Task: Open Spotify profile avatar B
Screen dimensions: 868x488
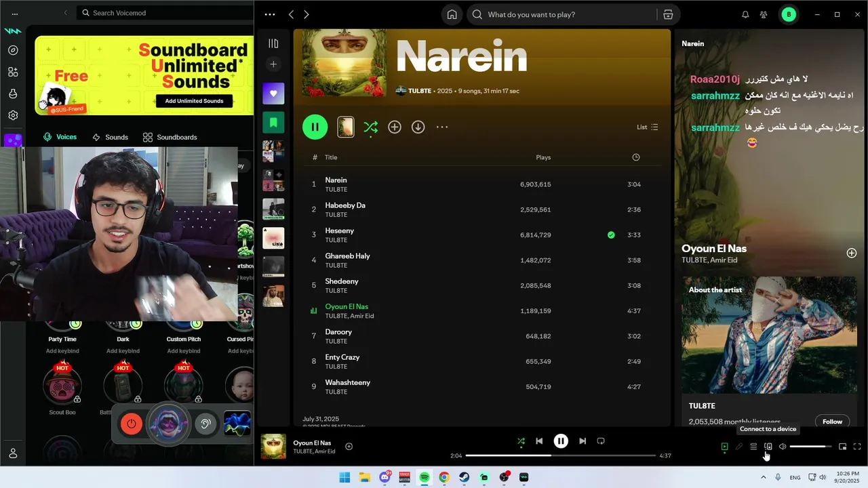Action: point(788,14)
